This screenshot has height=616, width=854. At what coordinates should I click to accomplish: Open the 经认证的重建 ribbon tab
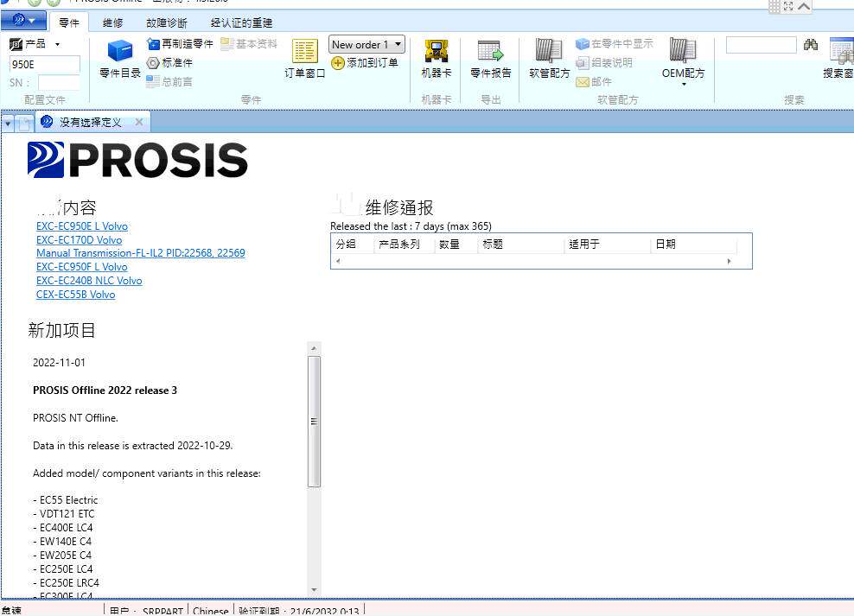(x=241, y=22)
